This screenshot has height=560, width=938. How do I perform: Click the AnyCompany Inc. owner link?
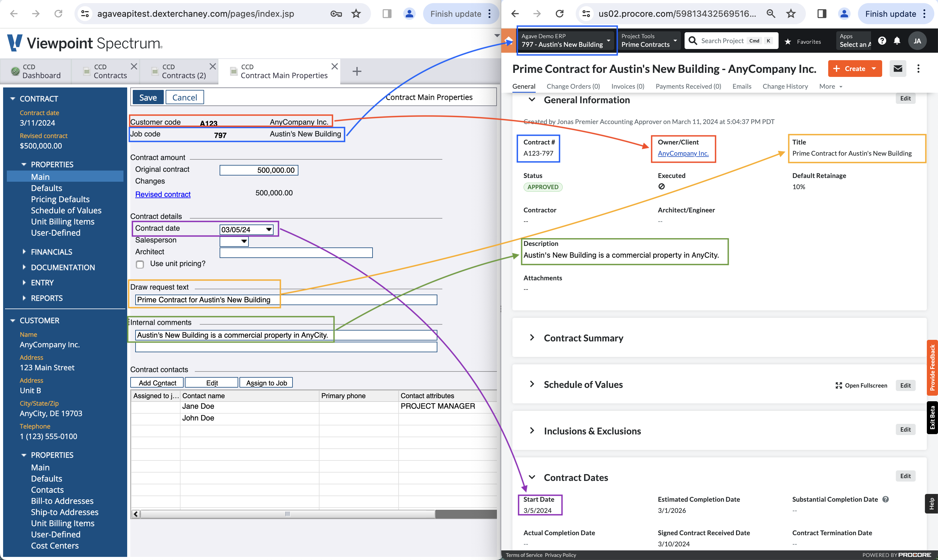(x=683, y=153)
